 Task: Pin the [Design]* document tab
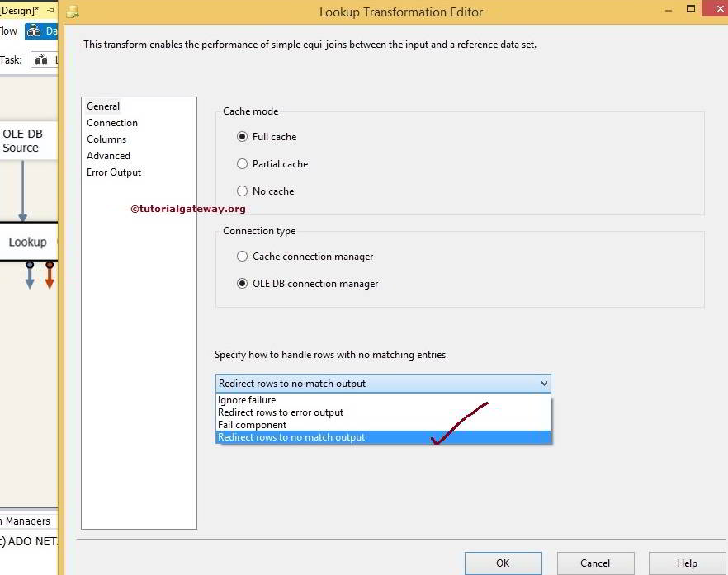pos(50,10)
